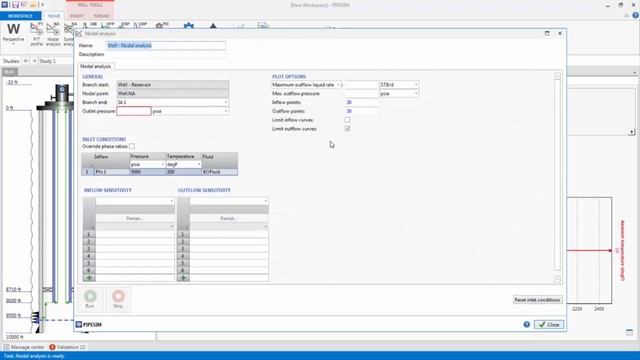Select the Nodal analysis dialog tab
Screen dimensions: 640x360
pos(96,66)
